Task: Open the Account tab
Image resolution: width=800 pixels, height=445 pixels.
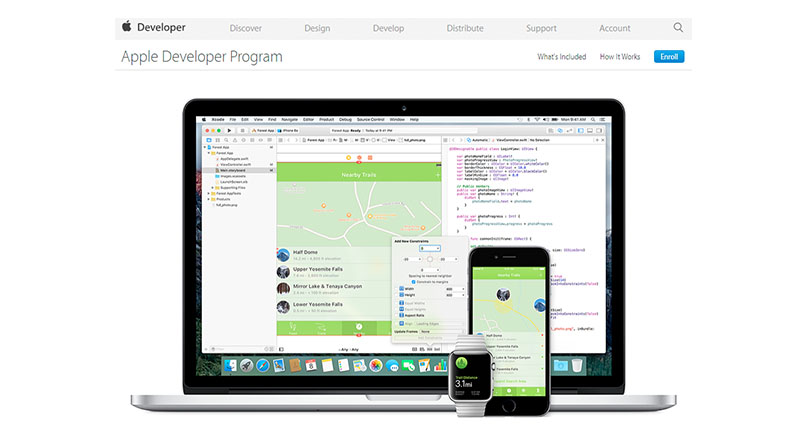Action: tap(614, 28)
